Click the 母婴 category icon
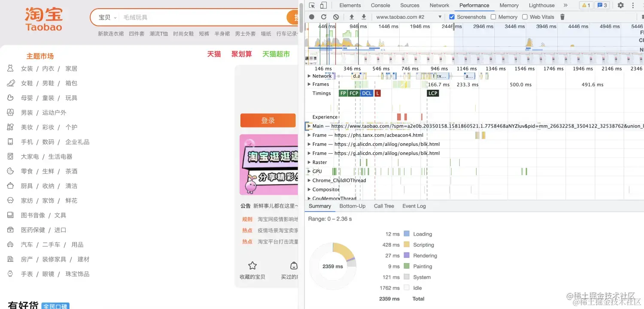This screenshot has height=309, width=644. 11,98
